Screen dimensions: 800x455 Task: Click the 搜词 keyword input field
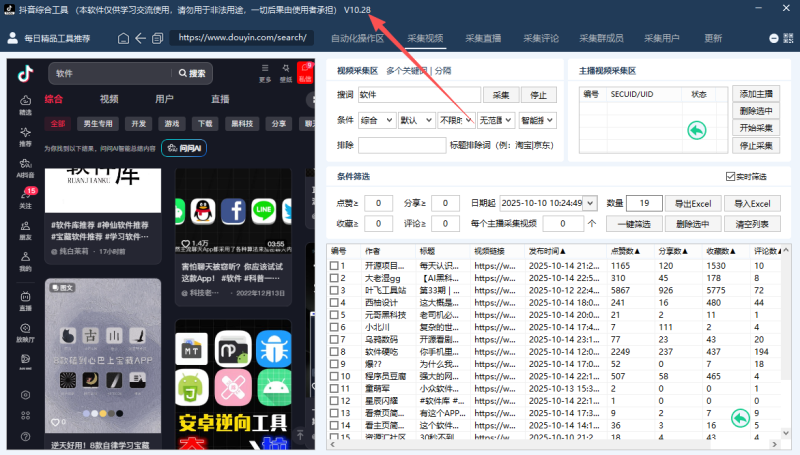coord(419,95)
